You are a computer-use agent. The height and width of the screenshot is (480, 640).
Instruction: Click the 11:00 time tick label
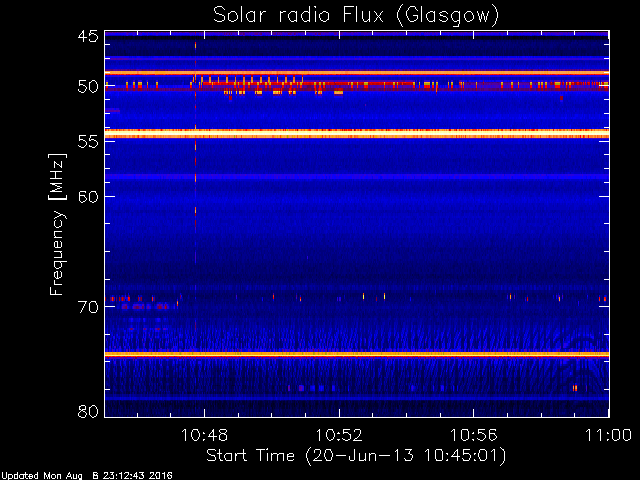point(608,435)
